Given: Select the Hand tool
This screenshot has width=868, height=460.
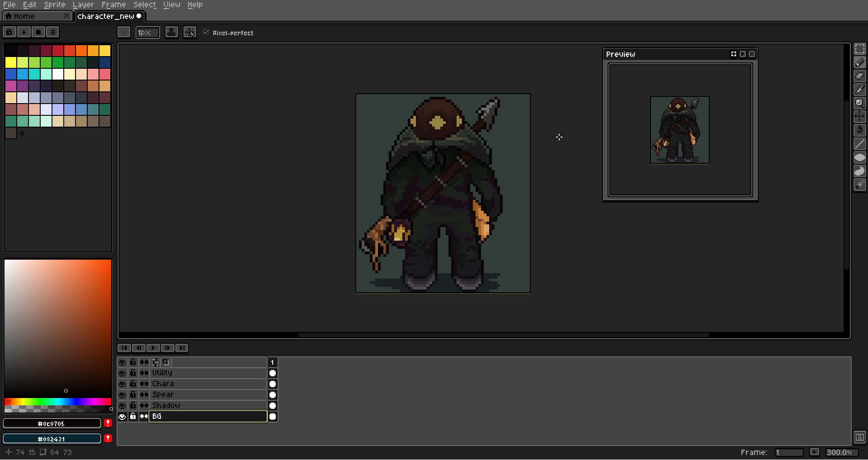Looking at the screenshot, I should coord(859,116).
